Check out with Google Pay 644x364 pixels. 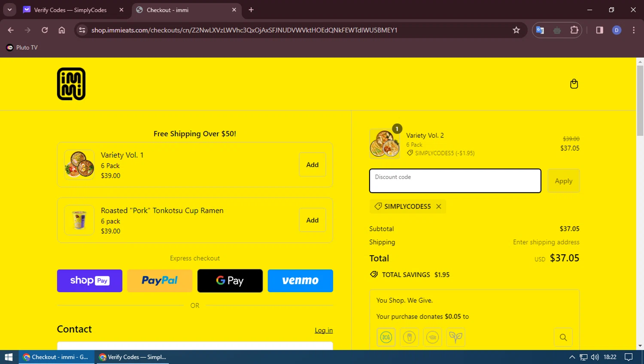230,281
